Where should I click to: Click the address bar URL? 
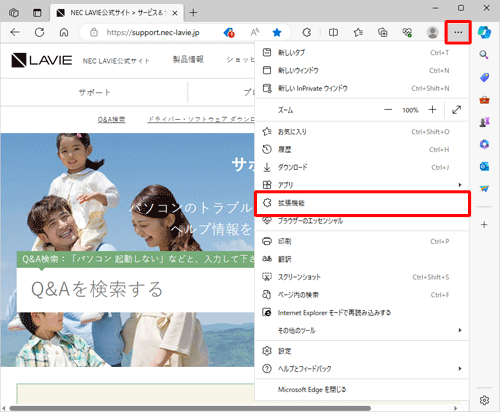153,32
